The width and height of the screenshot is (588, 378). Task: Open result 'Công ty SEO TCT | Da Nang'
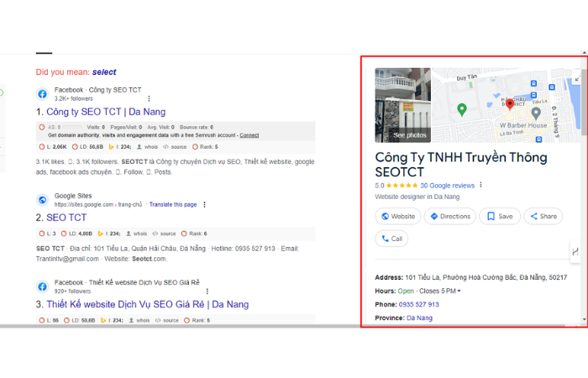106,112
